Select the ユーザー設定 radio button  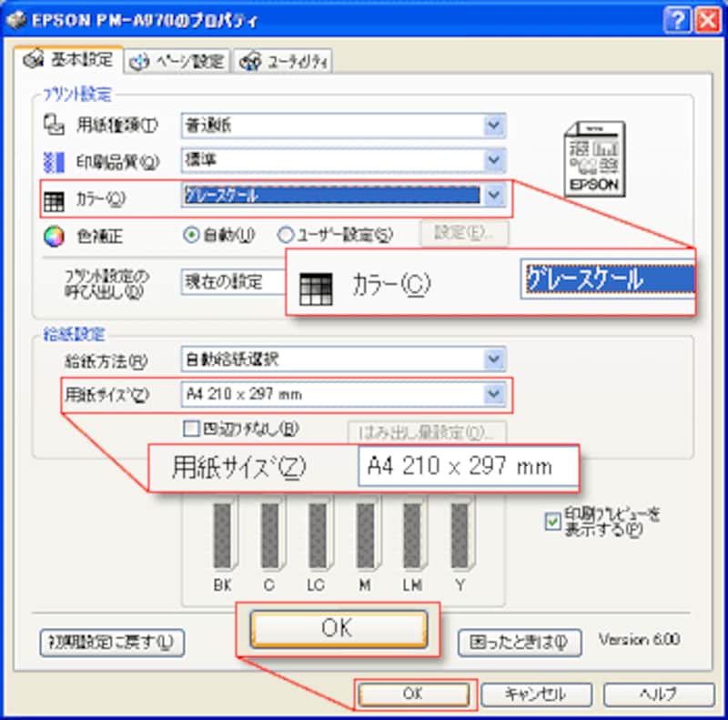[x=285, y=235]
